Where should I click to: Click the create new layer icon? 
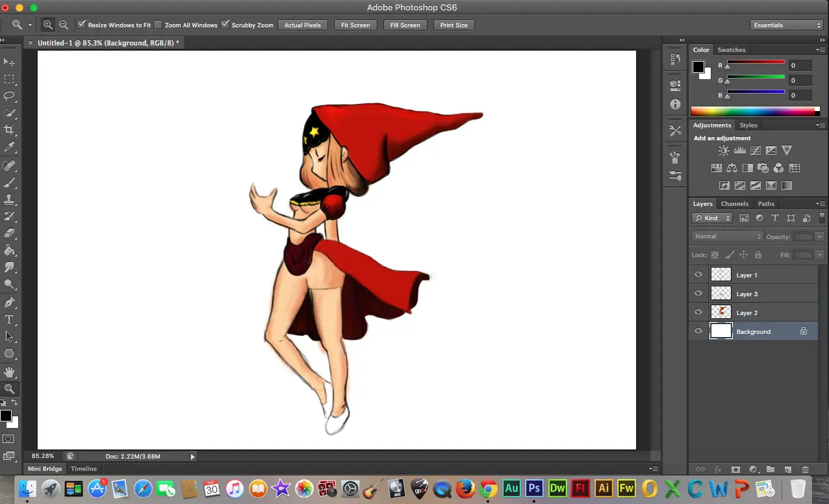pos(787,469)
